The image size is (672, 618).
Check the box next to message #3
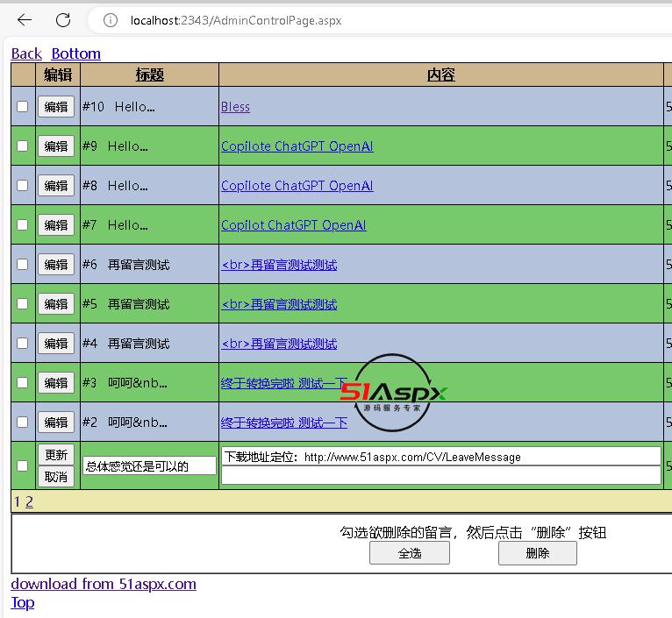[x=23, y=383]
